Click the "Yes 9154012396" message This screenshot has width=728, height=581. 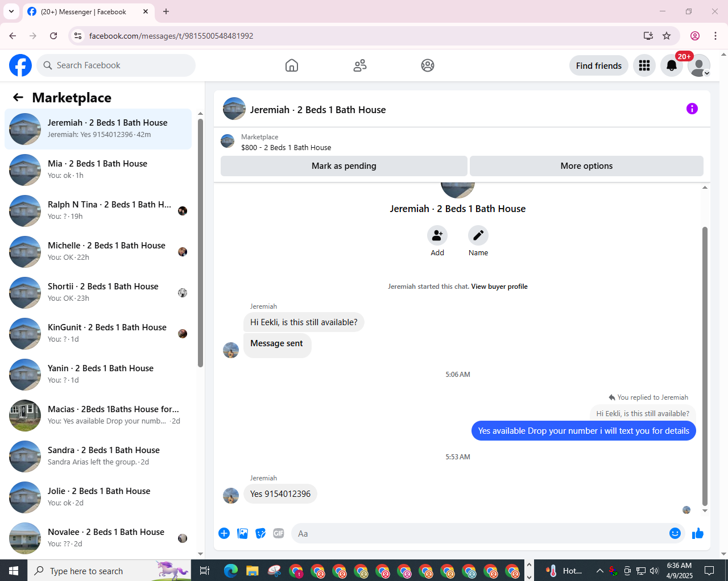pyautogui.click(x=280, y=493)
